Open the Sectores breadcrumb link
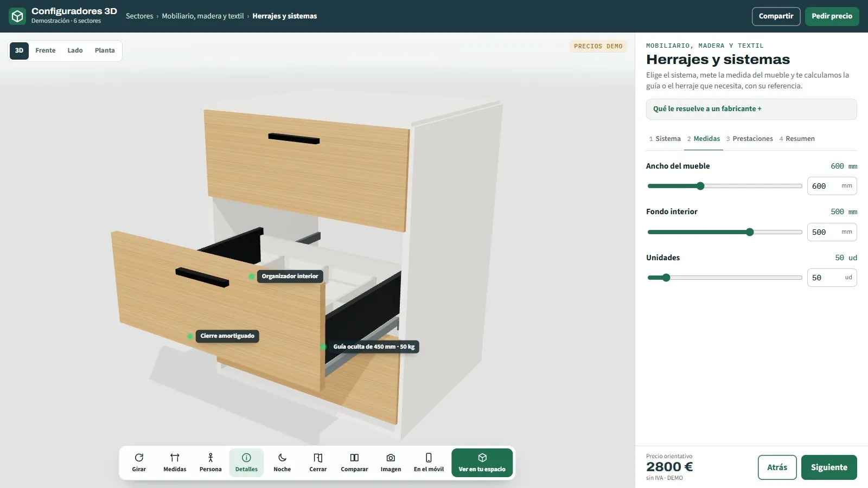The width and height of the screenshot is (868, 488). click(x=139, y=16)
